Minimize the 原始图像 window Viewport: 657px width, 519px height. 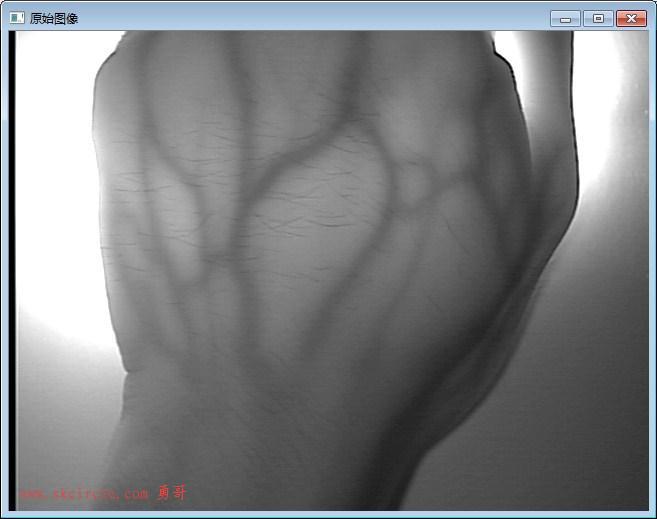[x=565, y=19]
